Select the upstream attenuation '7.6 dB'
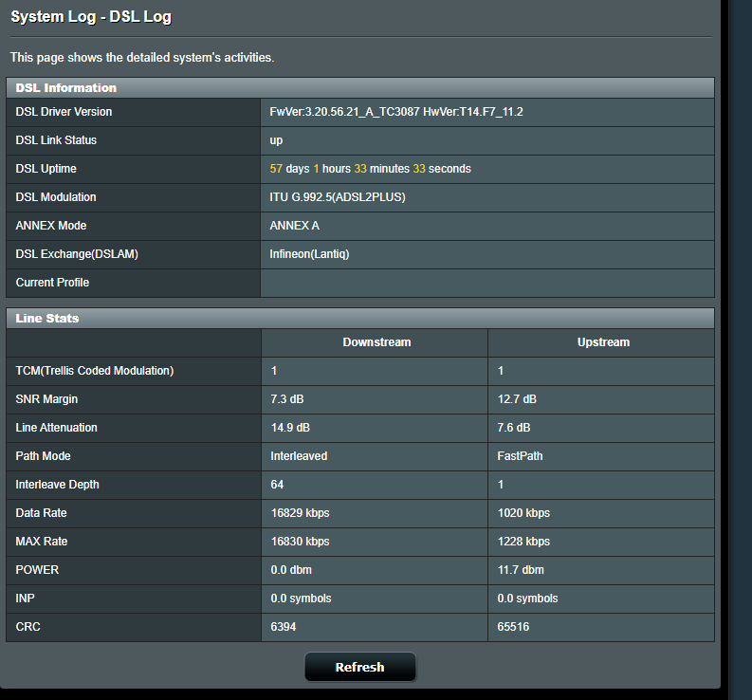 514,428
